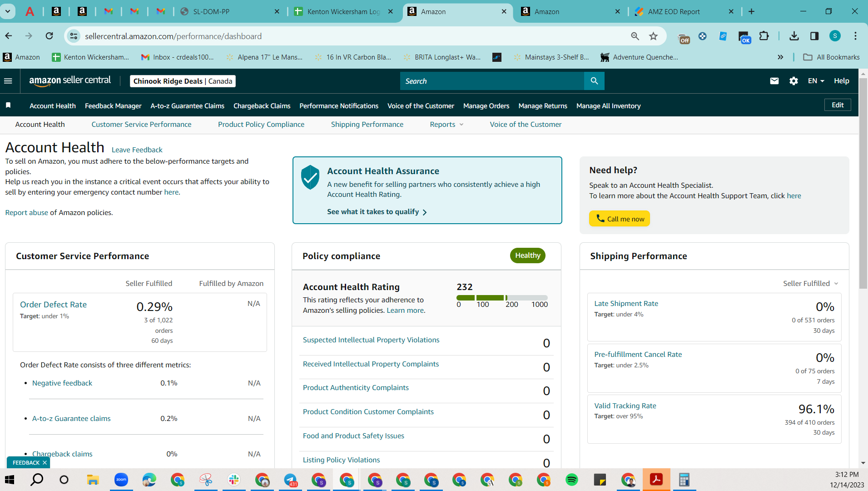
Task: Open the Late Shipment Rate link
Action: point(626,303)
